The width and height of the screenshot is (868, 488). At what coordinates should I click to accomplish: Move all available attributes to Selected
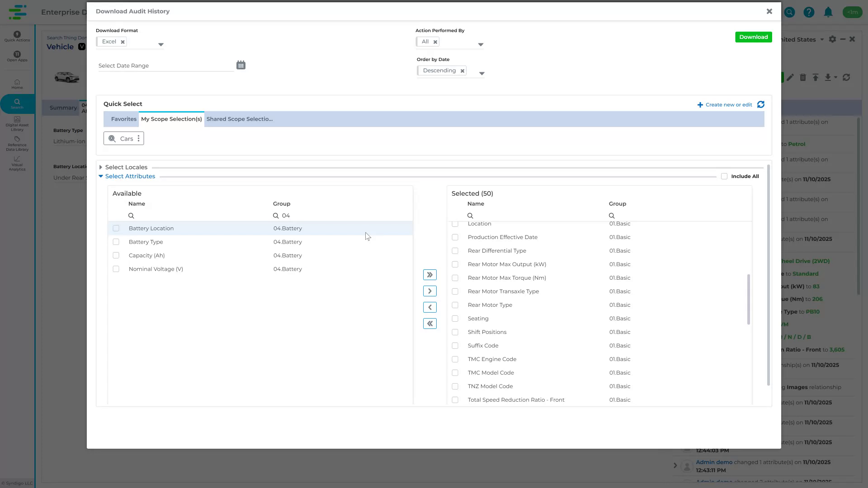[x=429, y=274]
